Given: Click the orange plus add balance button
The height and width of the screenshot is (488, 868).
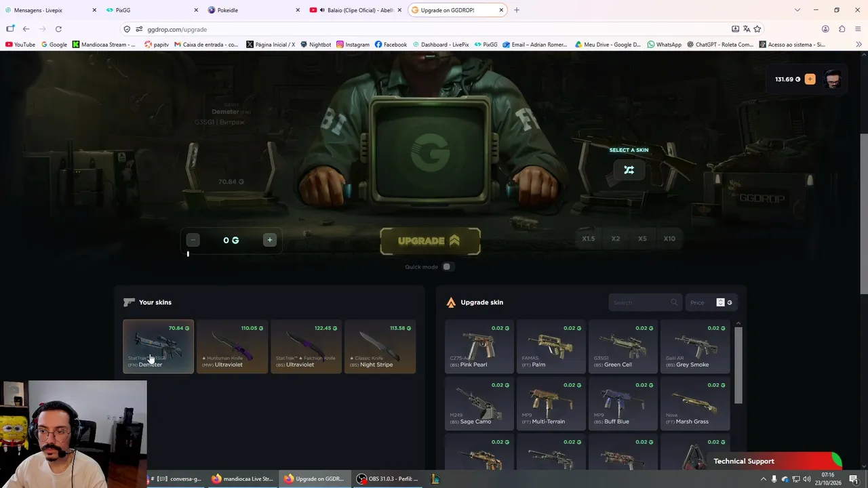Looking at the screenshot, I should tap(810, 79).
